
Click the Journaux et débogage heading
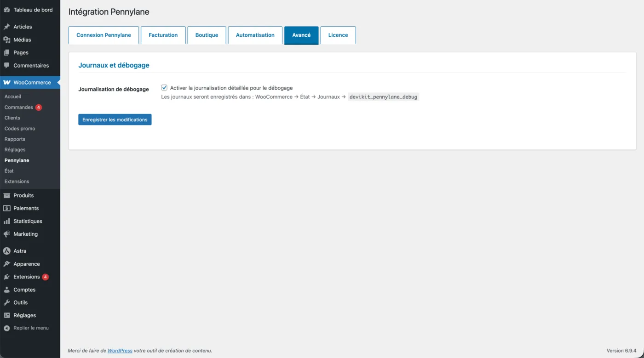[x=114, y=65]
